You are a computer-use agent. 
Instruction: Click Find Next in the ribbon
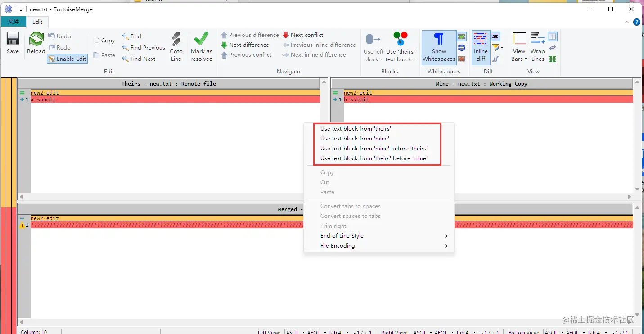[139, 59]
